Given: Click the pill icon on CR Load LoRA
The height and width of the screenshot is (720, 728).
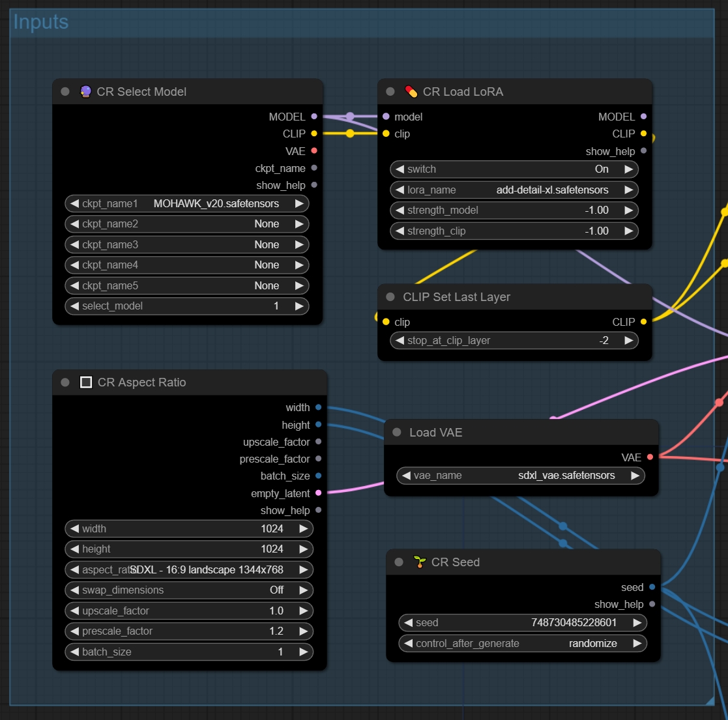Looking at the screenshot, I should click(411, 92).
